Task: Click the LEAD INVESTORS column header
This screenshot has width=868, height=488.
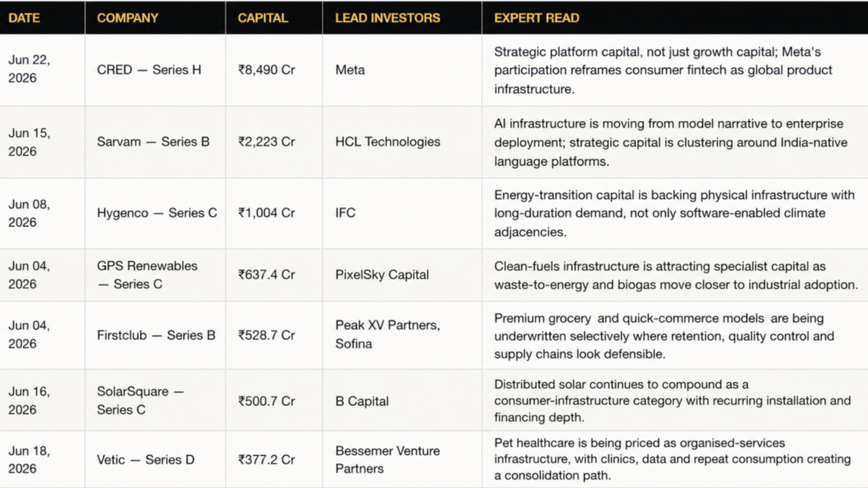Action: coord(387,18)
